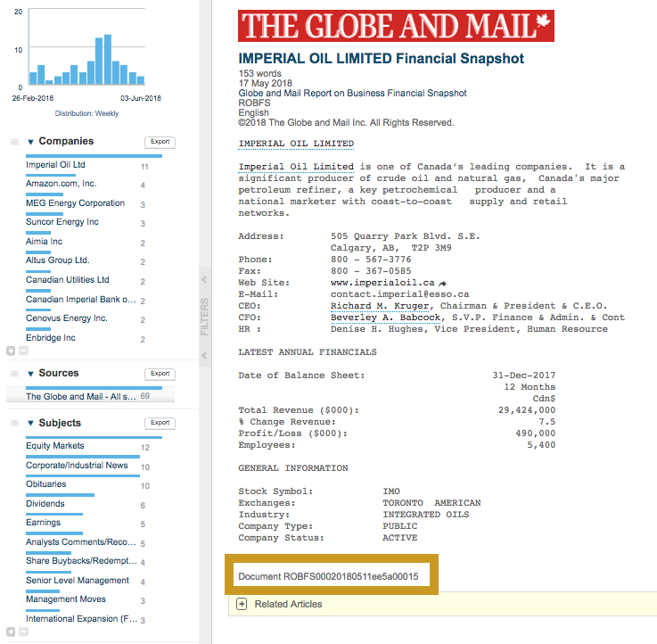Image resolution: width=657 pixels, height=644 pixels.
Task: Open Richard M. Kruger profile link
Action: (x=380, y=306)
